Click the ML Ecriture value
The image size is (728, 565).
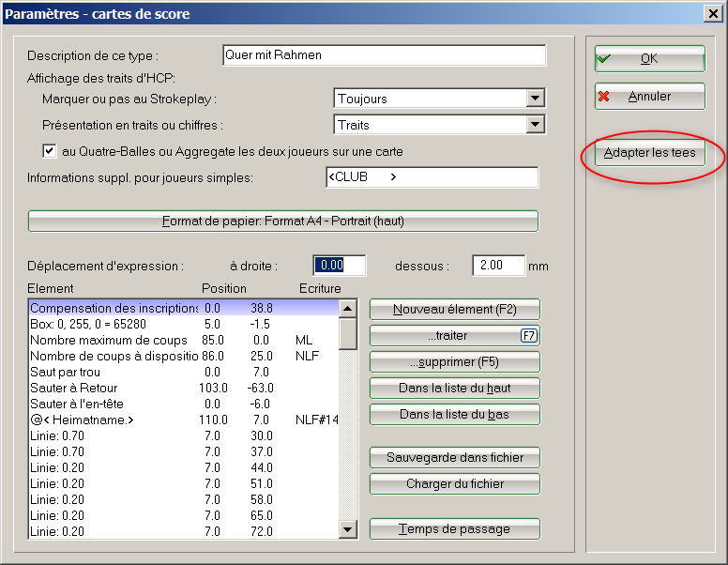[304, 340]
